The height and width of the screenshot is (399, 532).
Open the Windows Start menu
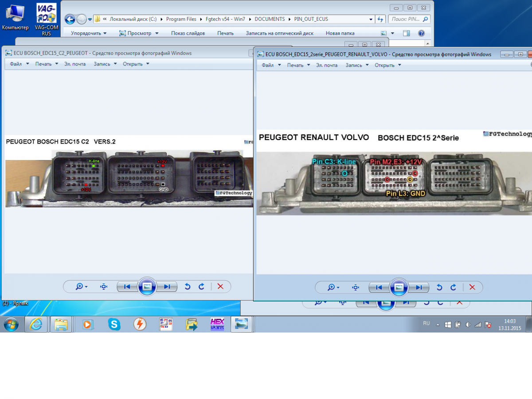(x=11, y=324)
